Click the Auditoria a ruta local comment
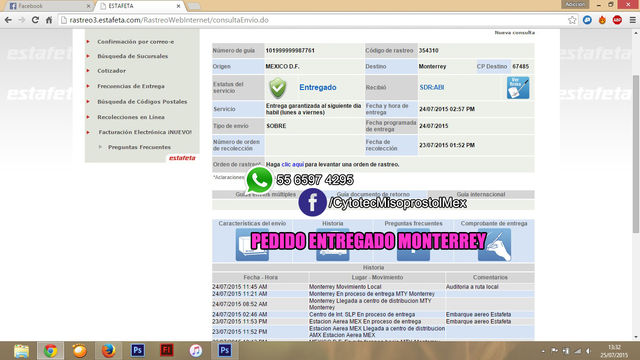This screenshot has width=640, height=360. (x=472, y=287)
